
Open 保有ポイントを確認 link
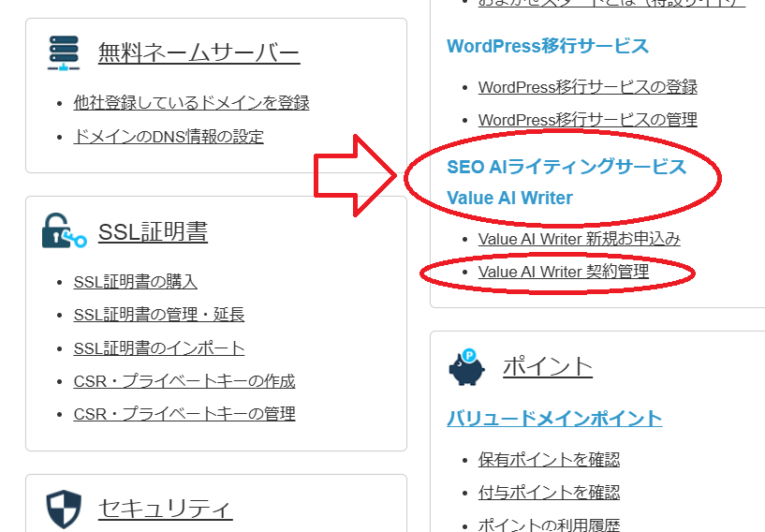(549, 460)
